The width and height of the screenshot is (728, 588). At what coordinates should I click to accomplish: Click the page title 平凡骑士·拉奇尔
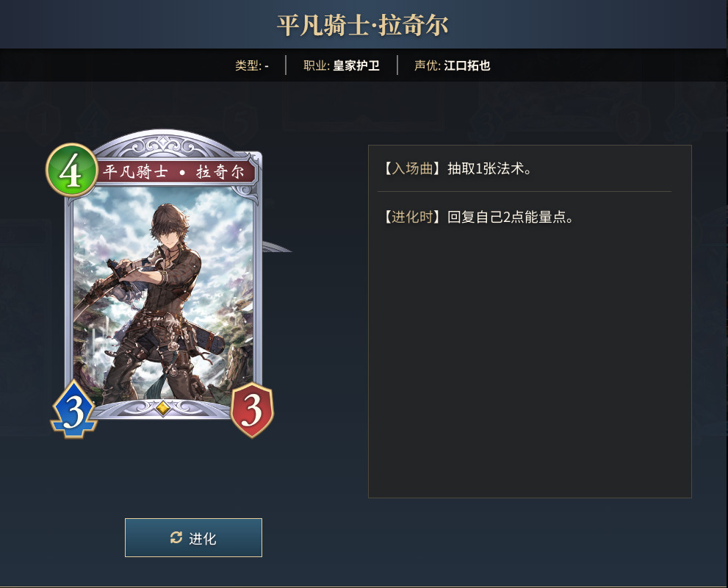tap(363, 25)
